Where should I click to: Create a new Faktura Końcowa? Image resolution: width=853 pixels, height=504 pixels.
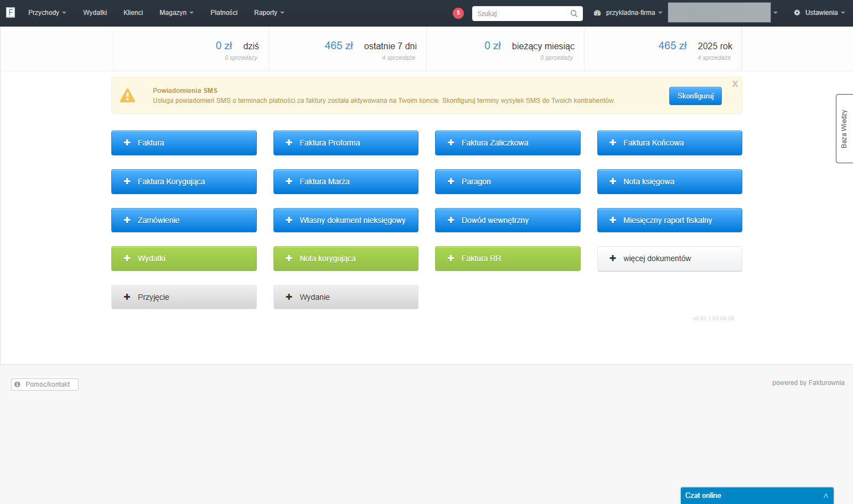670,143
